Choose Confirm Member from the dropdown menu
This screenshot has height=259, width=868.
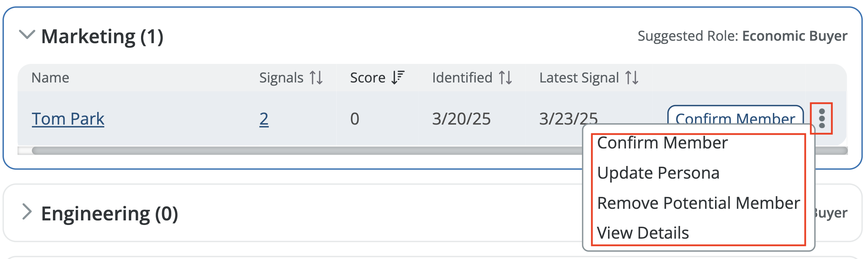tap(662, 142)
